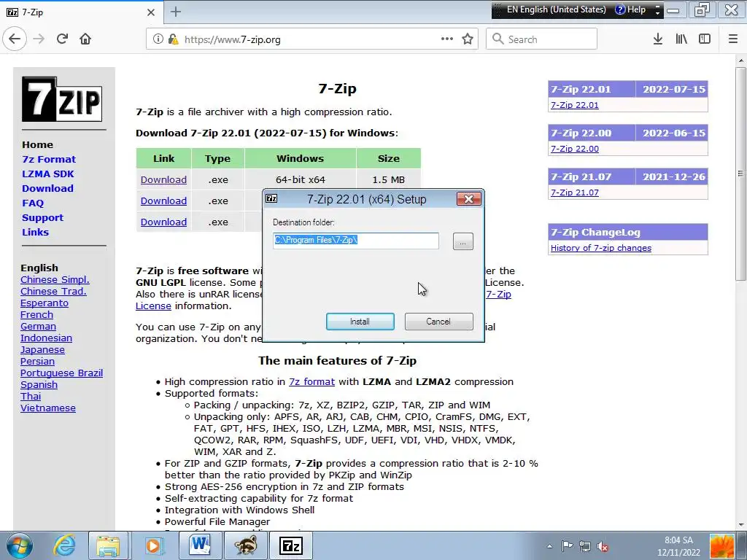The height and width of the screenshot is (560, 747).
Task: Show hidden tray icons arrow
Action: click(x=550, y=547)
